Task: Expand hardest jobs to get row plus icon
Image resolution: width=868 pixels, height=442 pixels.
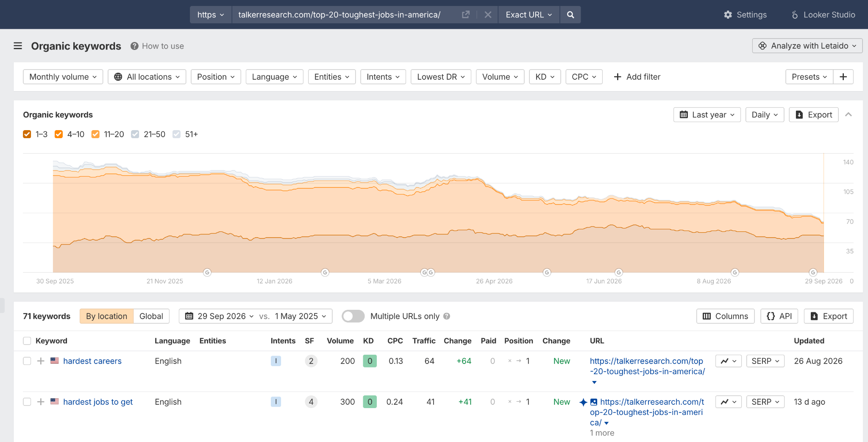Action: (x=41, y=402)
